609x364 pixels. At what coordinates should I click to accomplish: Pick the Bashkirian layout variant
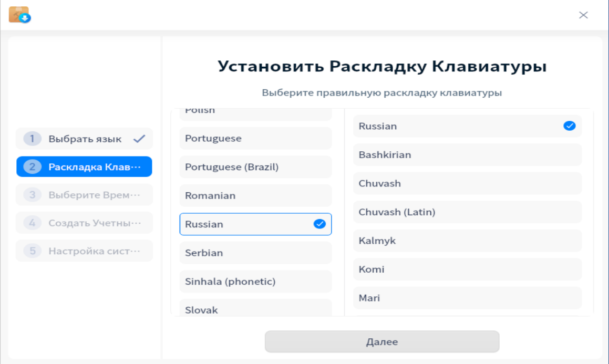point(467,155)
